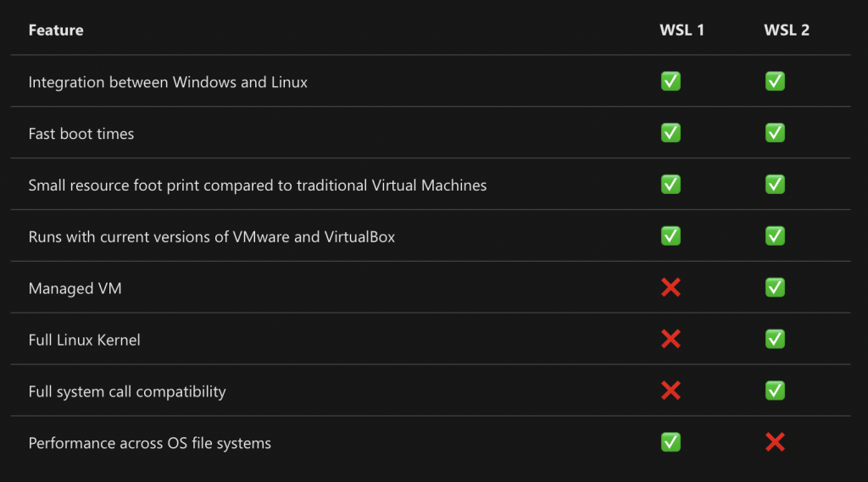Click the 'Full Linux Kernel' row label
This screenshot has width=868, height=482.
85,340
